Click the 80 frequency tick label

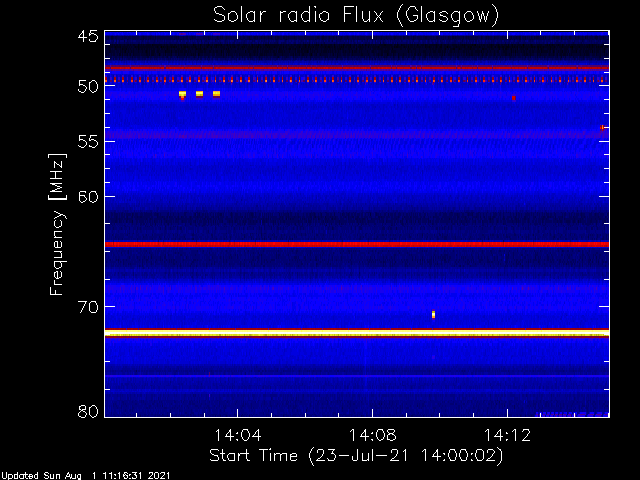[88, 411]
